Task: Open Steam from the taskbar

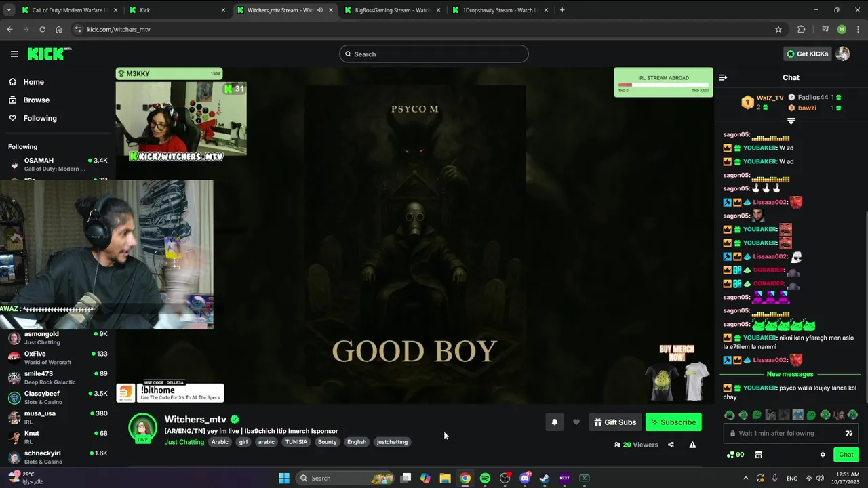Action: [544, 478]
